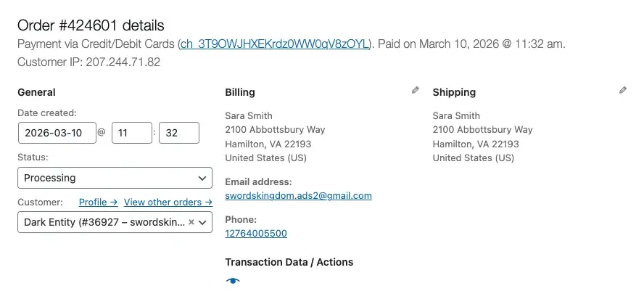Clear the selected customer with × icon
Screen dimensions: 644x307
coord(191,222)
